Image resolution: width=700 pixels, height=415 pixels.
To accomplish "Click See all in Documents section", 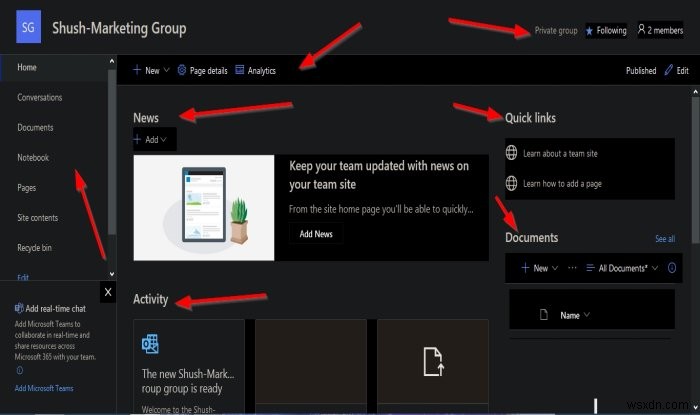I will pyautogui.click(x=665, y=239).
